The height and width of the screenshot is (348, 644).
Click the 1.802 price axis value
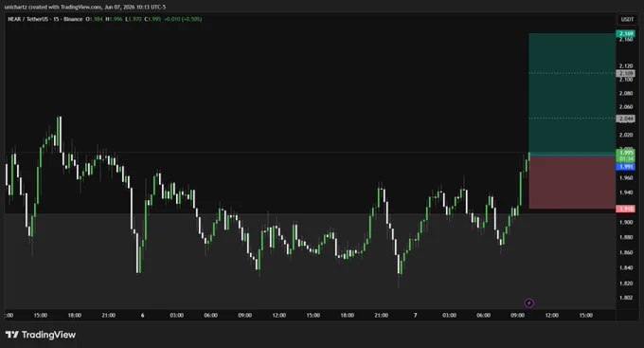[626, 298]
